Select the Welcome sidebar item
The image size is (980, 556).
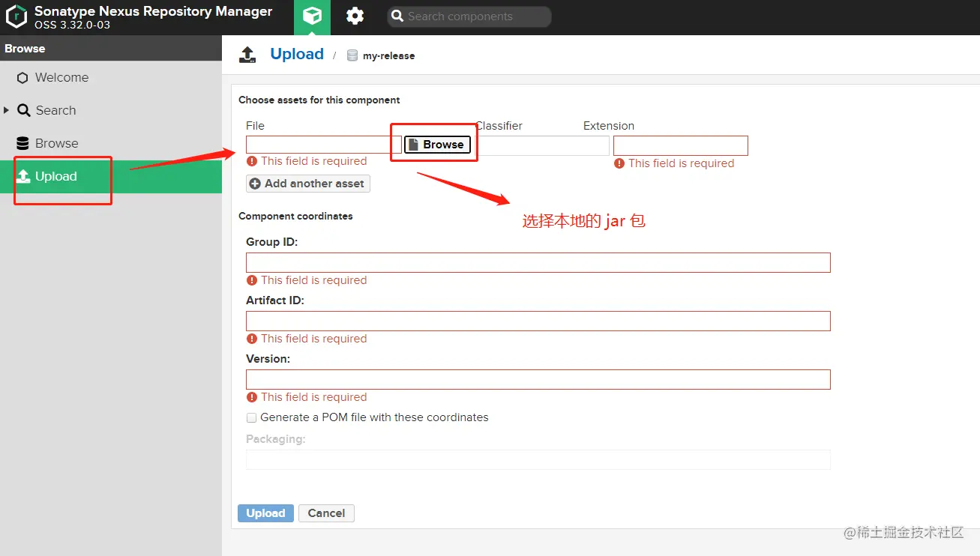point(111,77)
